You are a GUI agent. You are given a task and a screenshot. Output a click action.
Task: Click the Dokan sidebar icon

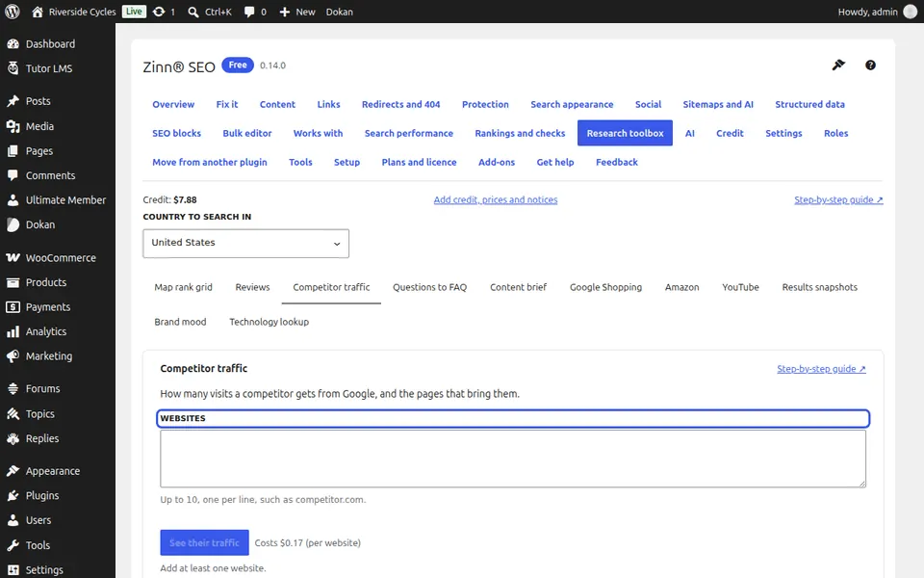click(13, 224)
